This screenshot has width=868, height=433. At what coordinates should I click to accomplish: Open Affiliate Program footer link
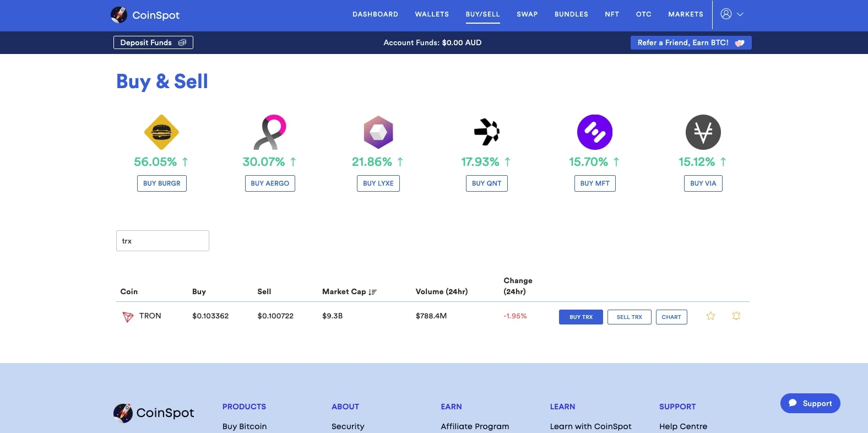click(x=475, y=426)
